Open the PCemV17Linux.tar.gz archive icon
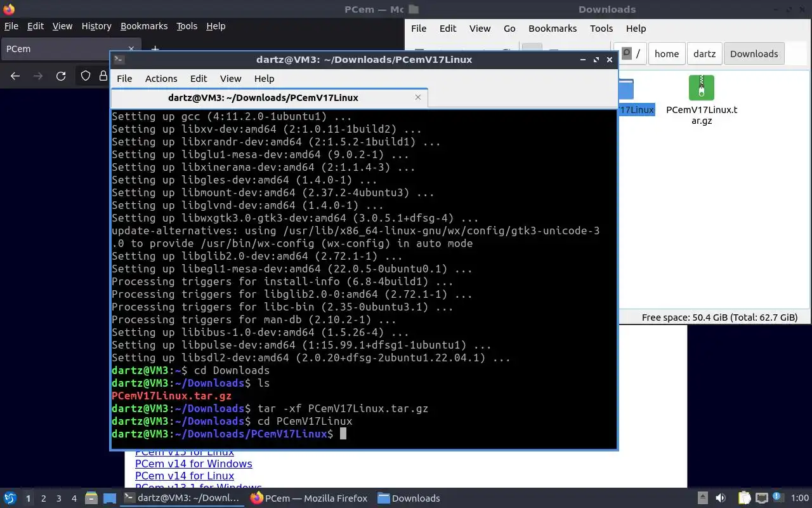812x508 pixels. click(701, 88)
